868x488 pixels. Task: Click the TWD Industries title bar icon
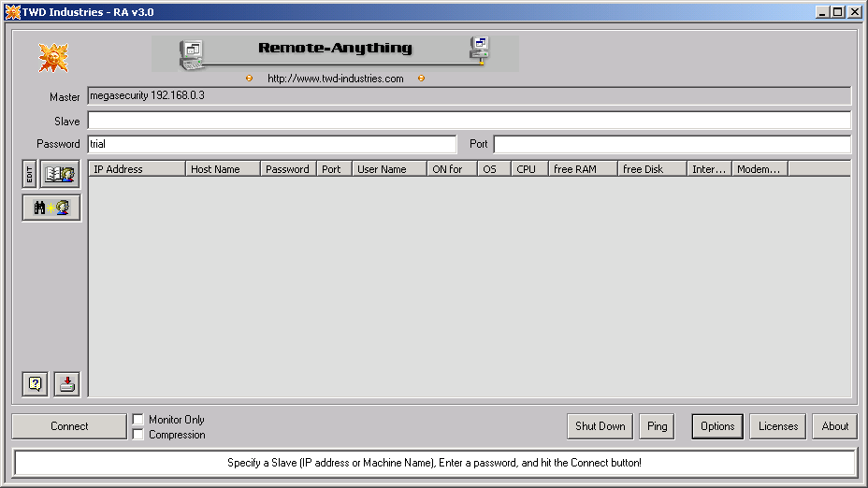pyautogui.click(x=12, y=12)
